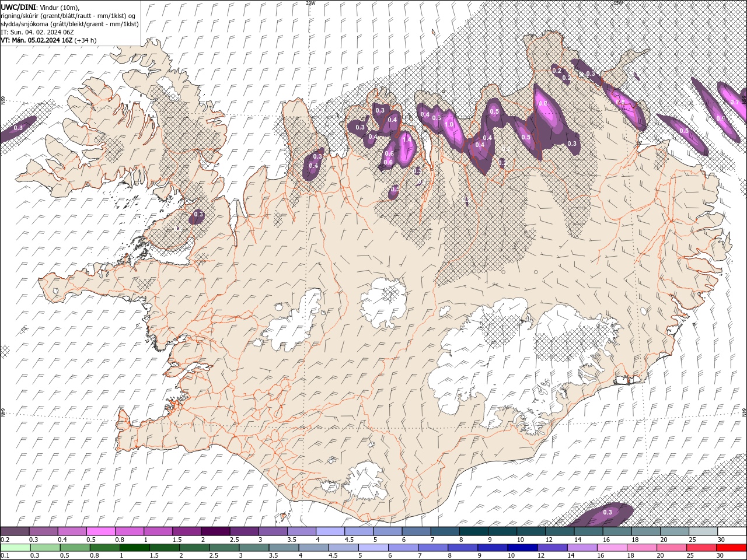Click the '1.4' snowfall value on the map
The height and width of the screenshot is (560, 747).
coord(407,140)
